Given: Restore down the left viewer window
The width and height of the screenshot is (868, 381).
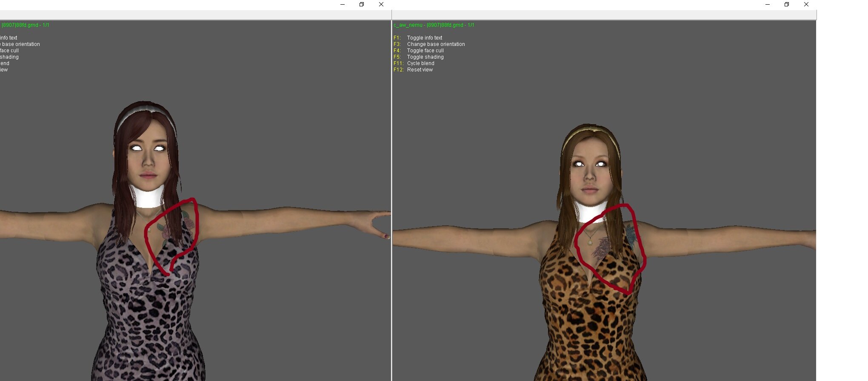Looking at the screenshot, I should pos(362,5).
